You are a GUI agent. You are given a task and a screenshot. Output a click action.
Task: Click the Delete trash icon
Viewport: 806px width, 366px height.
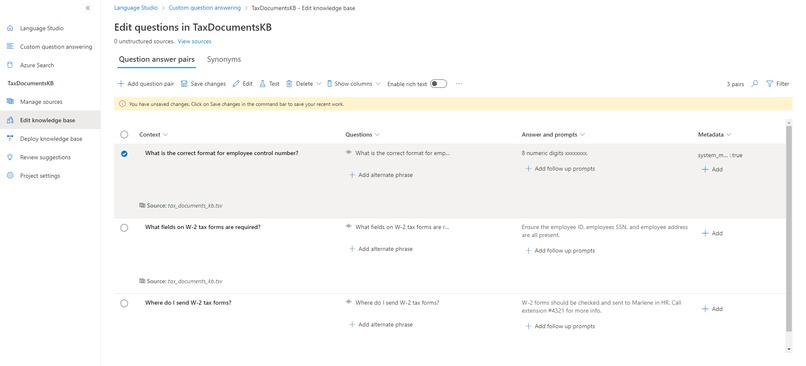click(x=289, y=84)
